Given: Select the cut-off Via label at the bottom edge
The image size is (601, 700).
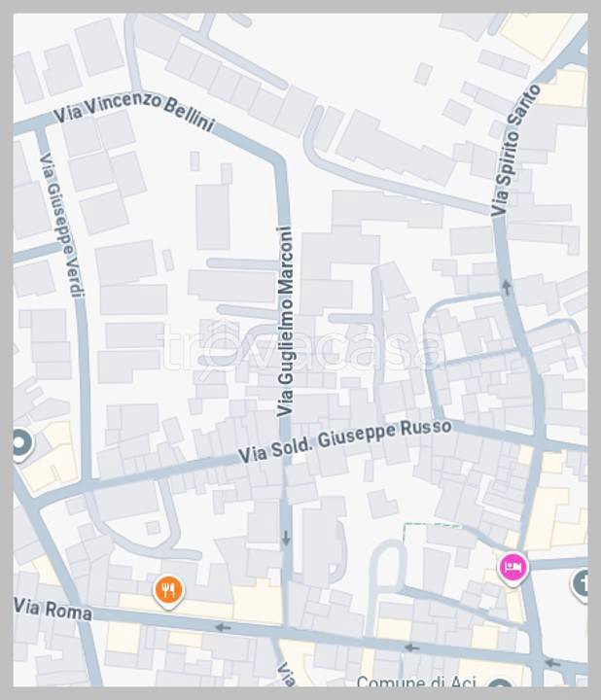Looking at the screenshot, I should point(287,675).
